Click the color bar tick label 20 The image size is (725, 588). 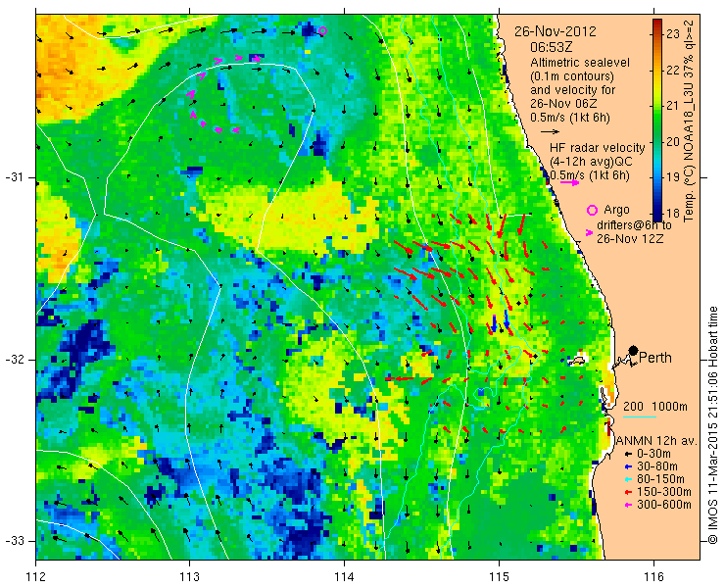click(x=673, y=141)
